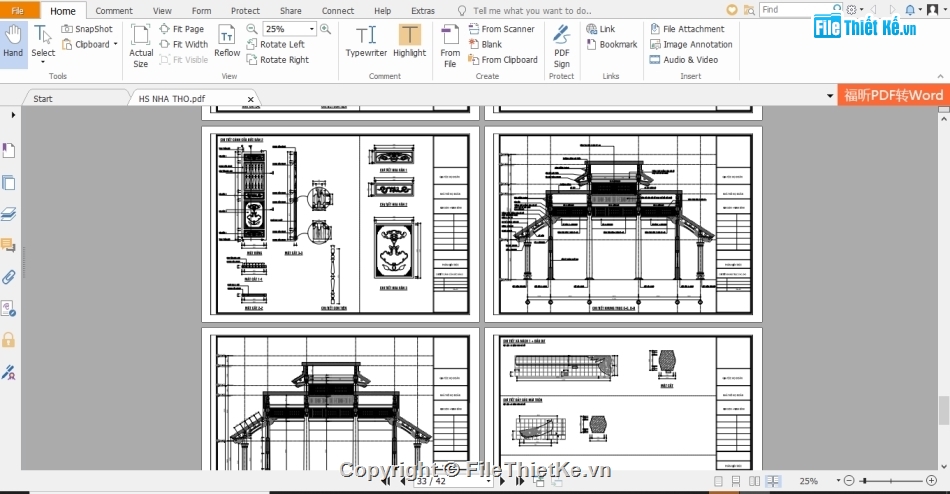Viewport: 950px width, 494px height.
Task: Expand the left navigation panel
Action: [x=13, y=115]
